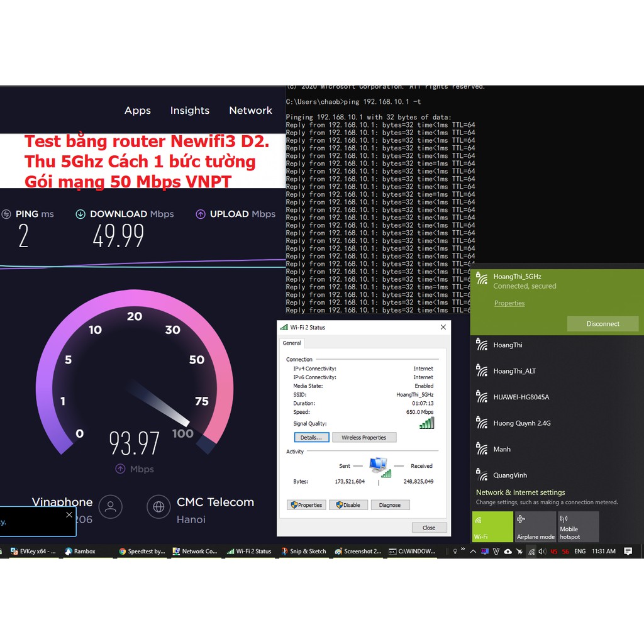Image resolution: width=644 pixels, height=644 pixels.
Task: Switch to the General tab in Wi-Fi Status
Action: (292, 343)
